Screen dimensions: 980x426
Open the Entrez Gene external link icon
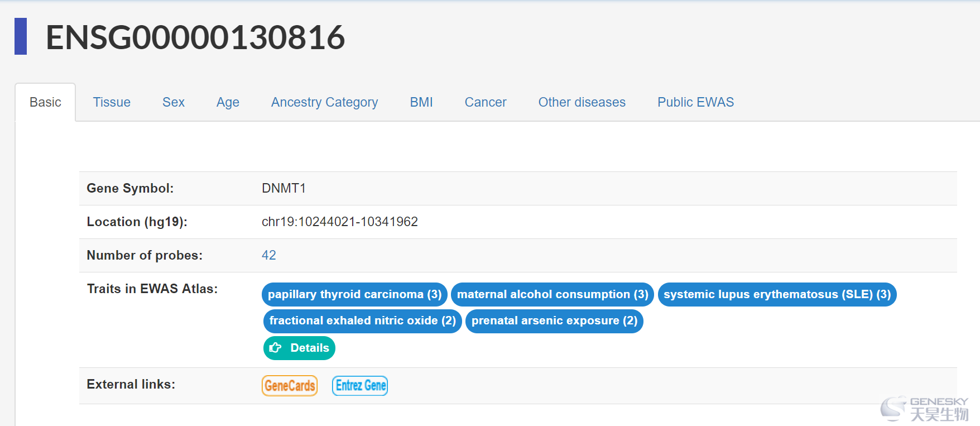pos(360,385)
